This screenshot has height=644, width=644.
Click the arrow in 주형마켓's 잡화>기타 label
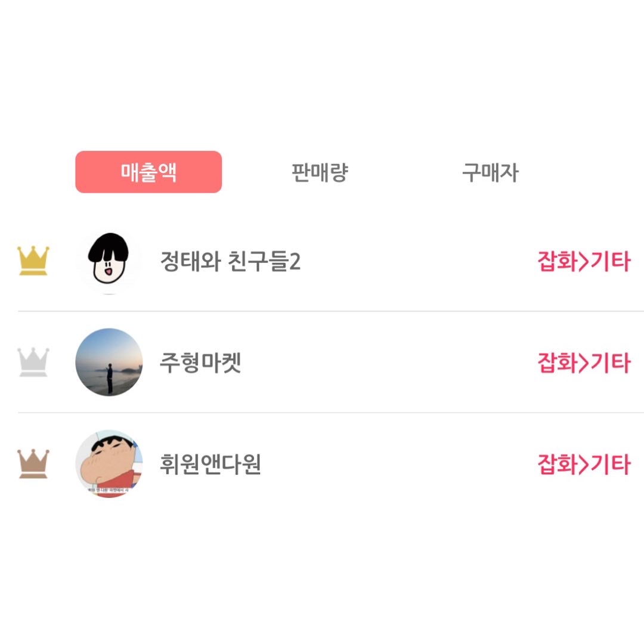point(584,364)
